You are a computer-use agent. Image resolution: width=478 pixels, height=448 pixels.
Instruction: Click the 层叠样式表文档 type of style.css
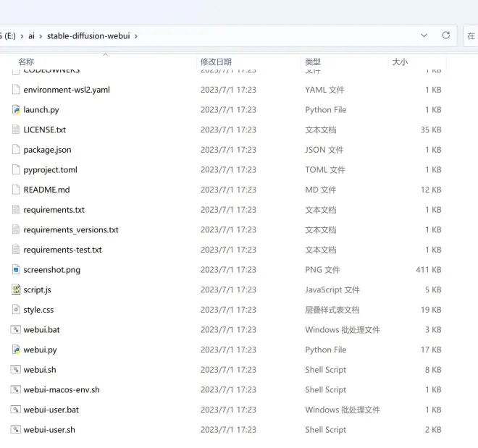point(332,310)
